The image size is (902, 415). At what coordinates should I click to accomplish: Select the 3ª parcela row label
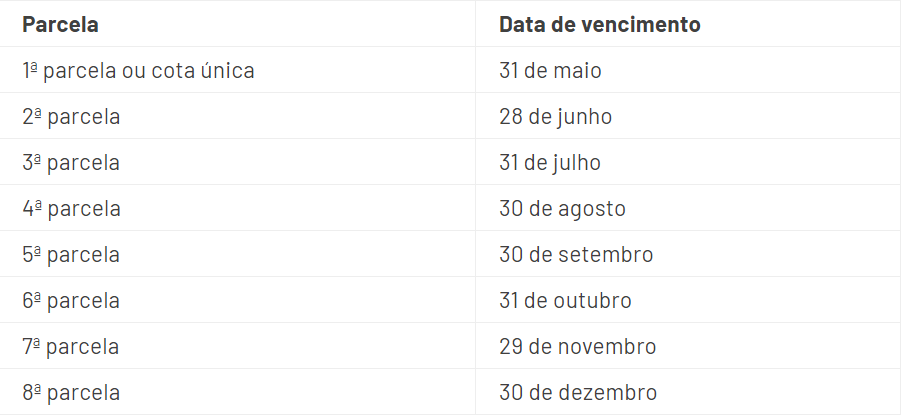click(71, 162)
